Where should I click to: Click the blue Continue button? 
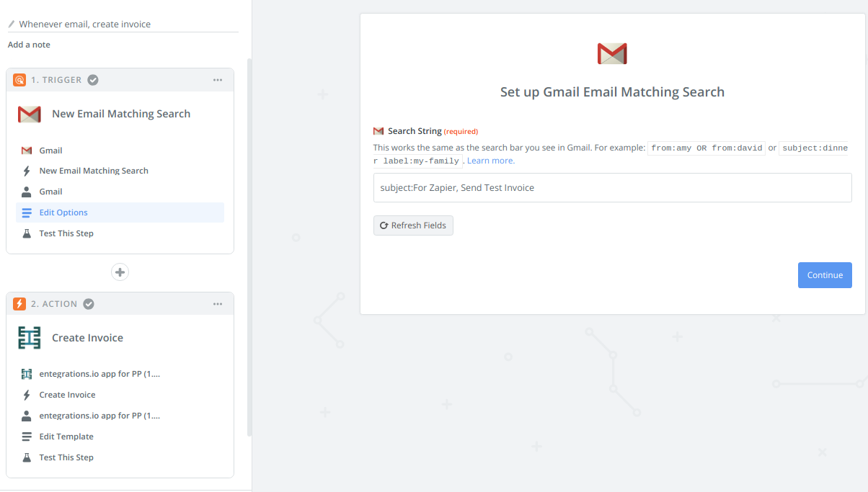tap(825, 275)
